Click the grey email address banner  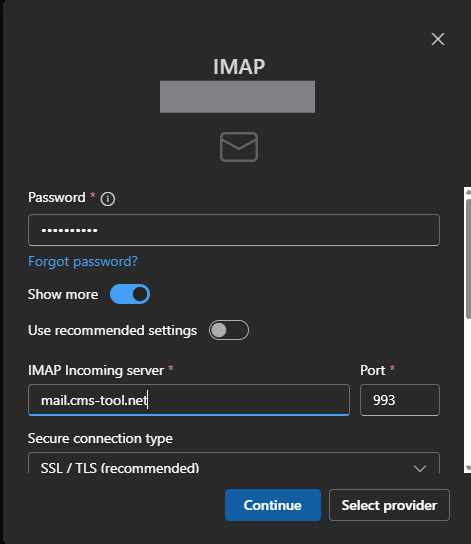(237, 97)
